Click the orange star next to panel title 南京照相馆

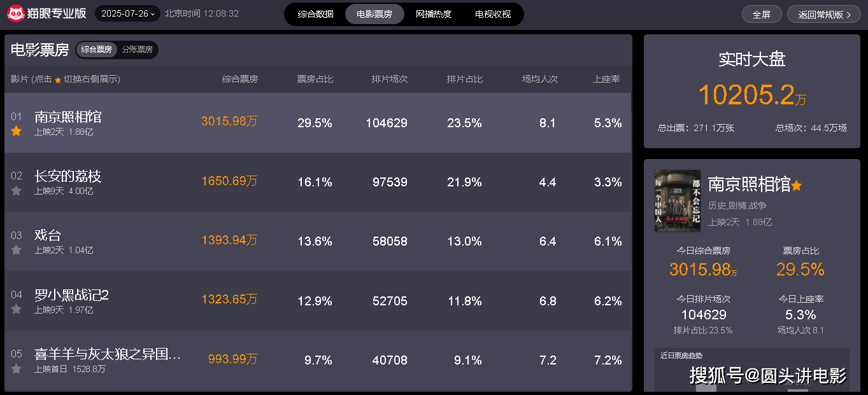[x=796, y=185]
